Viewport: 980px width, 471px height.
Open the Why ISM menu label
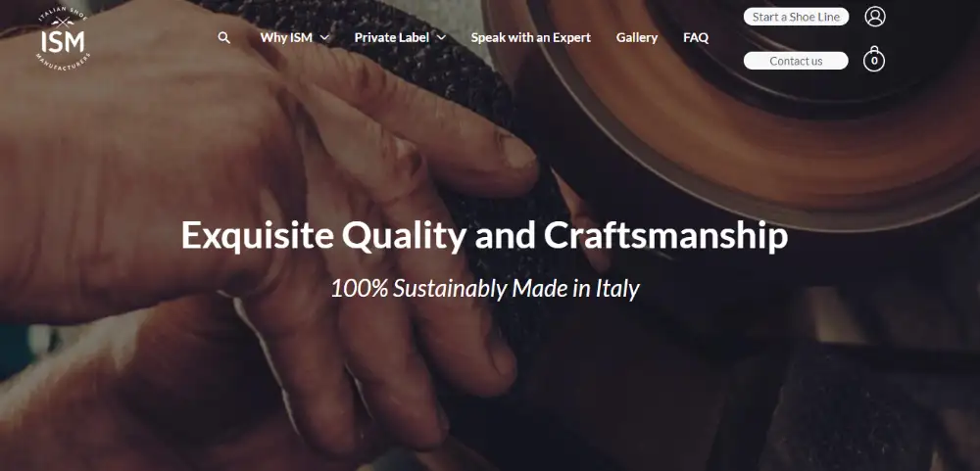286,37
